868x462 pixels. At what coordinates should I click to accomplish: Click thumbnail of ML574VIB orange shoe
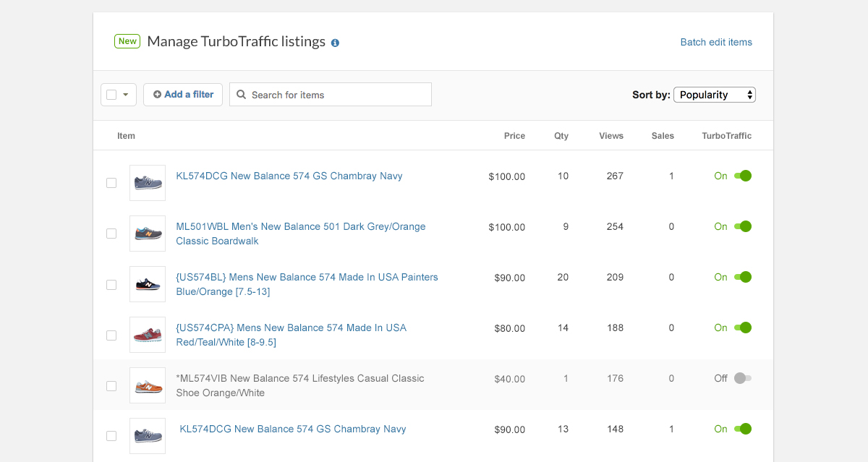[148, 385]
